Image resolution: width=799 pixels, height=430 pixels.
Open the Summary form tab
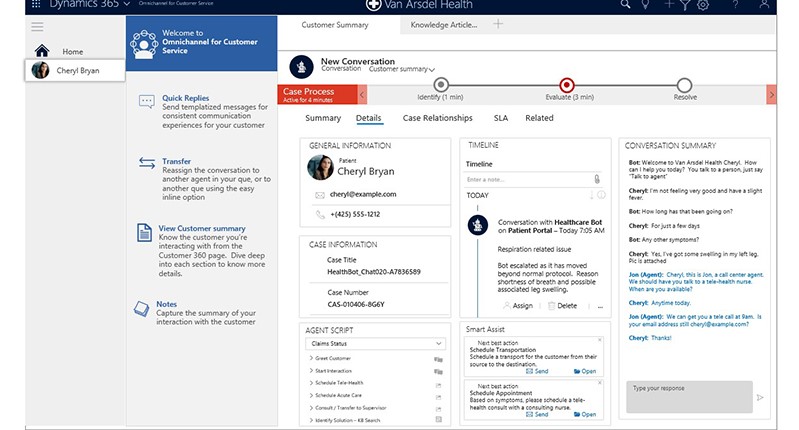coord(323,118)
